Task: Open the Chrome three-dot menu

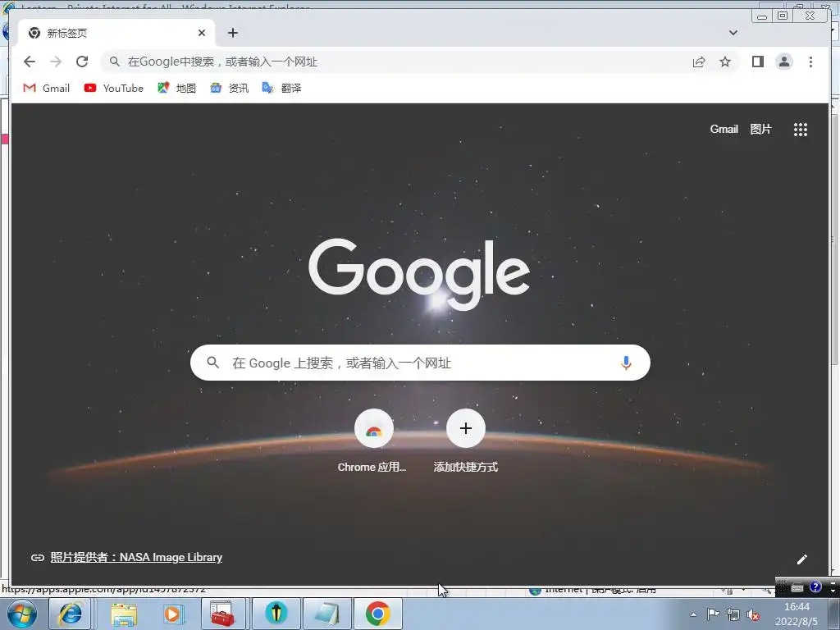Action: 810,62
